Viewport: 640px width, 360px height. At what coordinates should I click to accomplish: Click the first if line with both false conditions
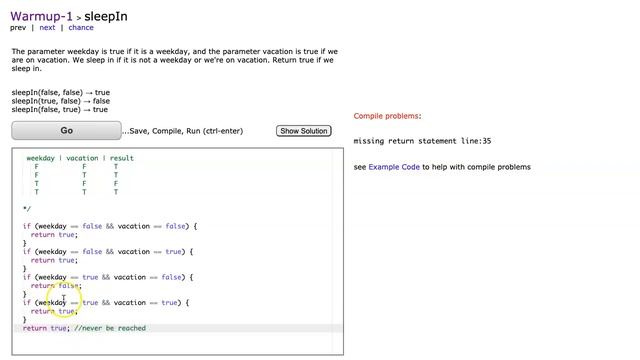click(x=110, y=226)
